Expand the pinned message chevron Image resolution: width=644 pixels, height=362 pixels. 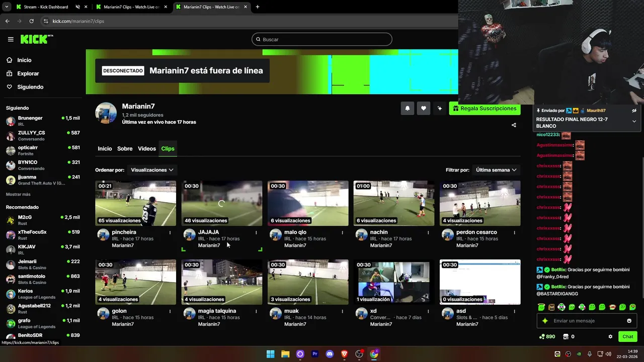click(634, 121)
